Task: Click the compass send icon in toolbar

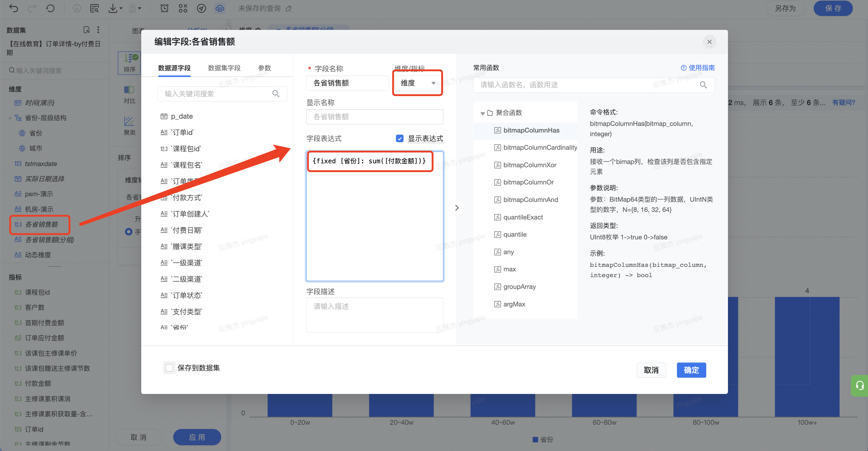Action: [202, 8]
